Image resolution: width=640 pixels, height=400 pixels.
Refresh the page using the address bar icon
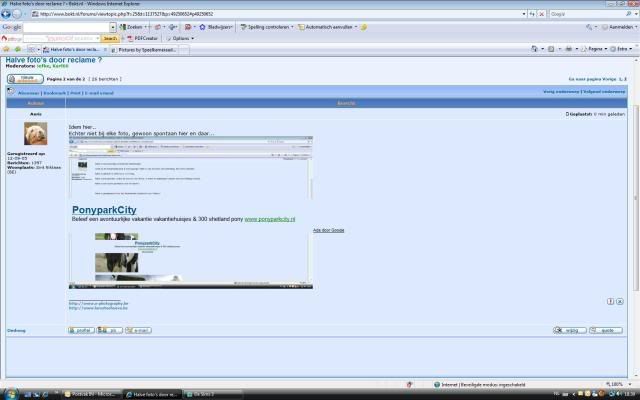(x=532, y=14)
